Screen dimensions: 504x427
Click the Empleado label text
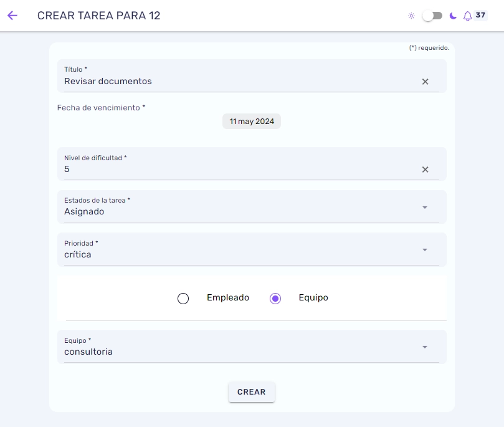tap(228, 298)
